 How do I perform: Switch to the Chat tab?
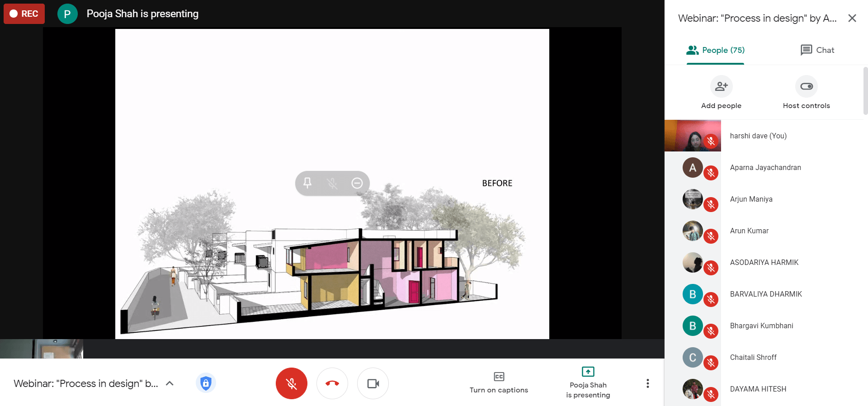click(x=817, y=50)
